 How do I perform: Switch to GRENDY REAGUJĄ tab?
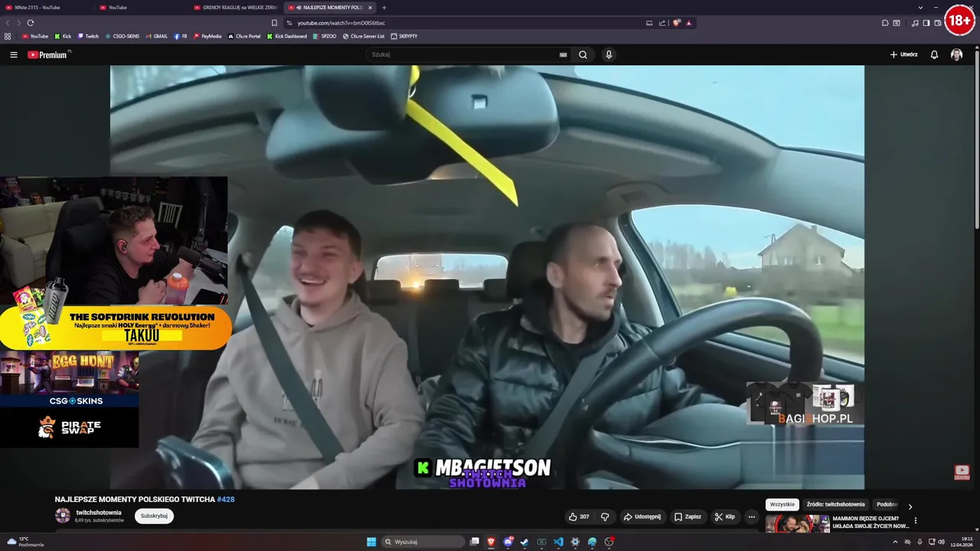(x=236, y=8)
